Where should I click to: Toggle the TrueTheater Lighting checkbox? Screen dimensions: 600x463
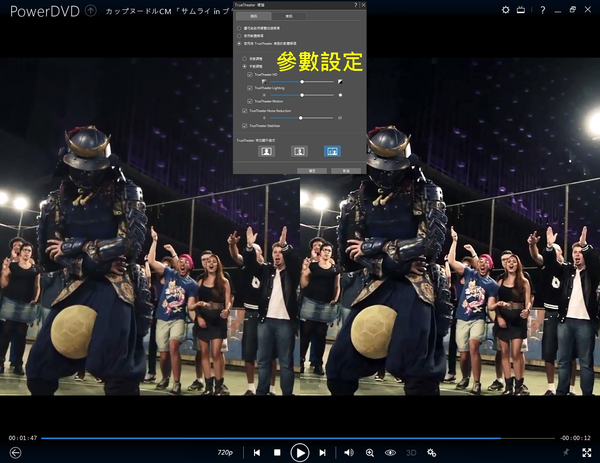tap(249, 88)
